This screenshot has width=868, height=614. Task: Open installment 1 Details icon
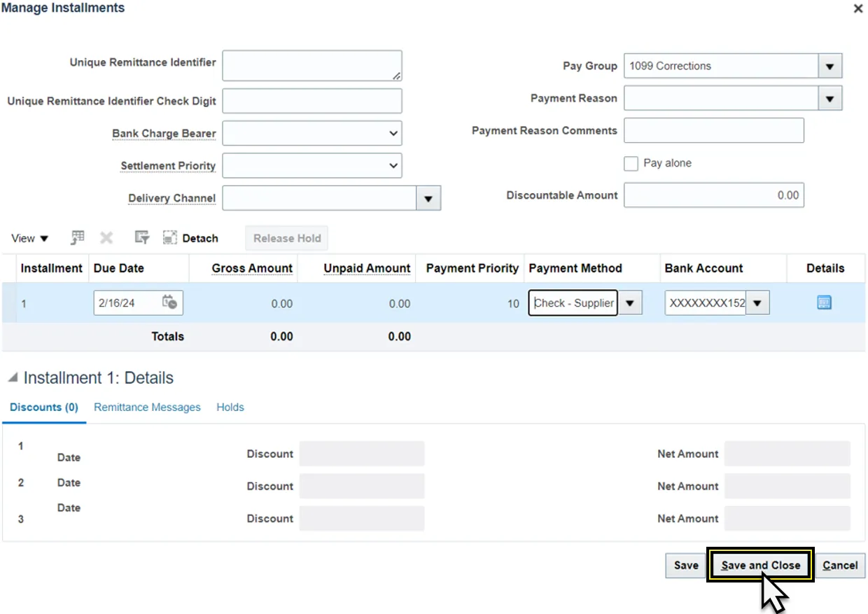pyautogui.click(x=824, y=302)
